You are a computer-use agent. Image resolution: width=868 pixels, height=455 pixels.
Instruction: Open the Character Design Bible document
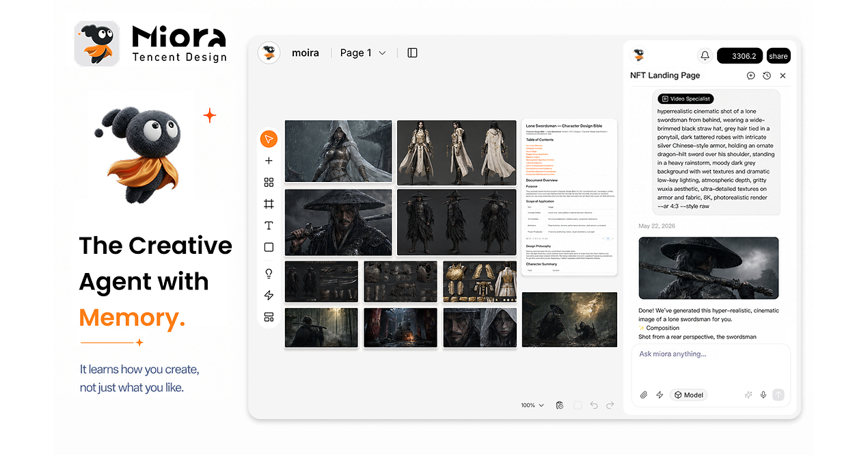point(569,197)
